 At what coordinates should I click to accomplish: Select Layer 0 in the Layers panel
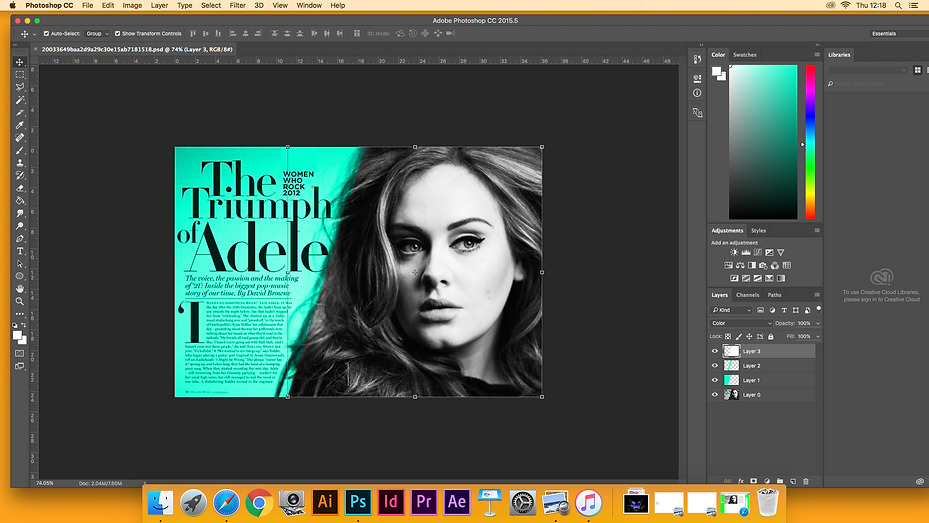pos(762,394)
